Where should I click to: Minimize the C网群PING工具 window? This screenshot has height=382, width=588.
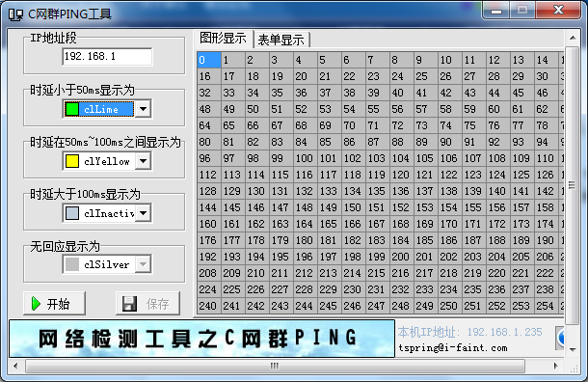click(x=496, y=11)
